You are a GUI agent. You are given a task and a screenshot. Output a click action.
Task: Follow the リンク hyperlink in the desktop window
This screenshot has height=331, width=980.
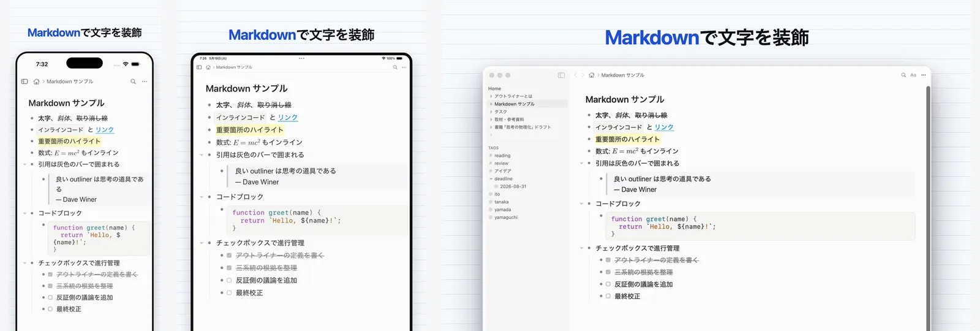point(664,127)
